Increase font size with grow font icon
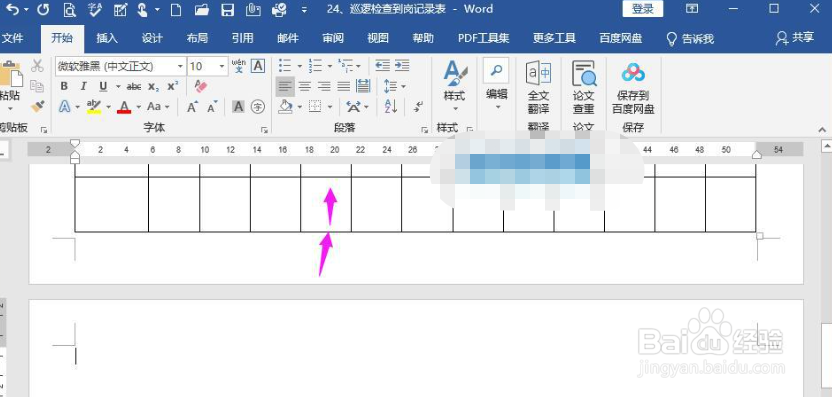This screenshot has width=832, height=397. coord(193,107)
